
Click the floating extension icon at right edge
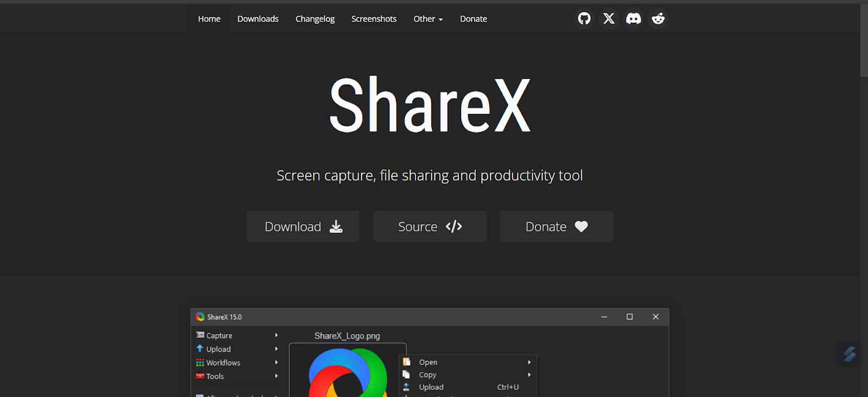(849, 354)
